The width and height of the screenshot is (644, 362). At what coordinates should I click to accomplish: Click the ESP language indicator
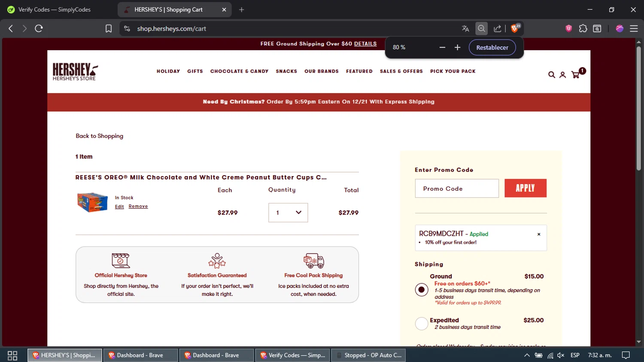pos(575,355)
